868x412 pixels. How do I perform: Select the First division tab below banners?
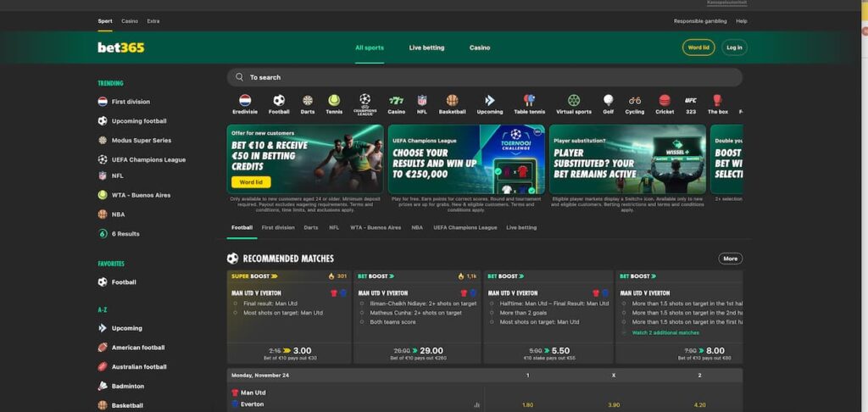click(278, 227)
